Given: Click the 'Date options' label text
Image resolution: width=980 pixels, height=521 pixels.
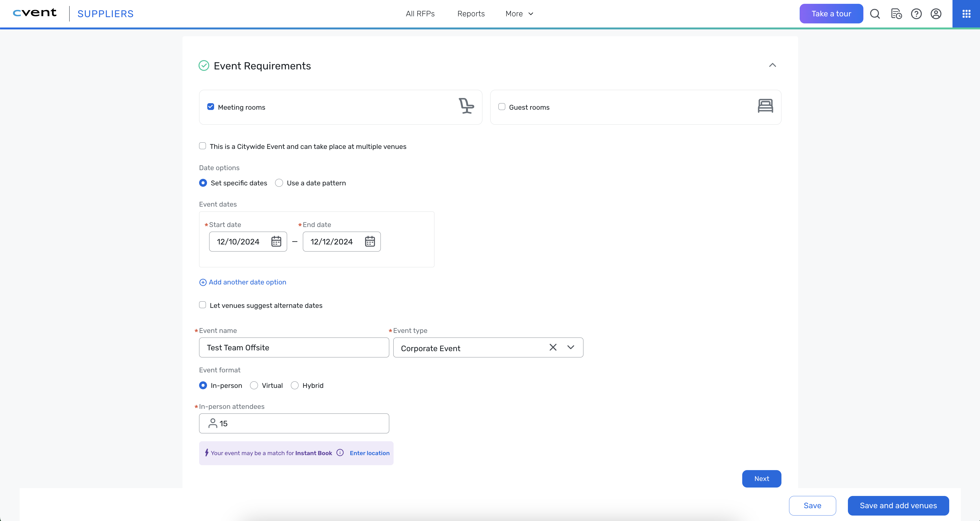Looking at the screenshot, I should click(x=219, y=168).
